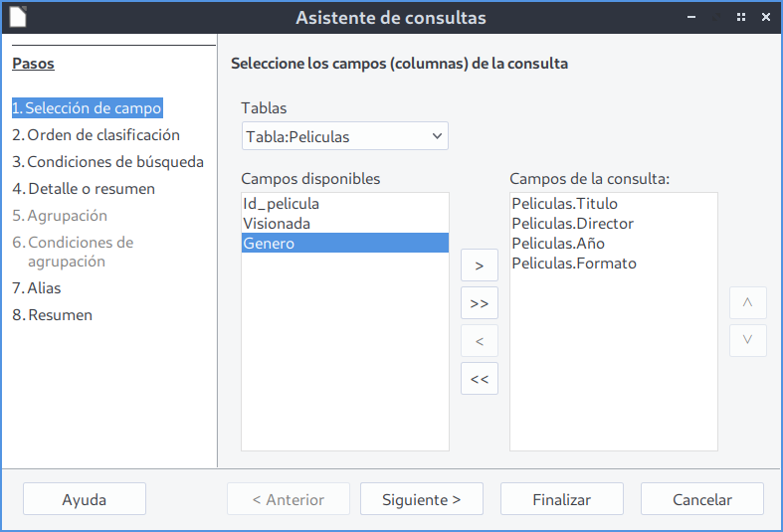The image size is (783, 532).
Task: Click the document icon in the title bar
Action: [x=17, y=17]
